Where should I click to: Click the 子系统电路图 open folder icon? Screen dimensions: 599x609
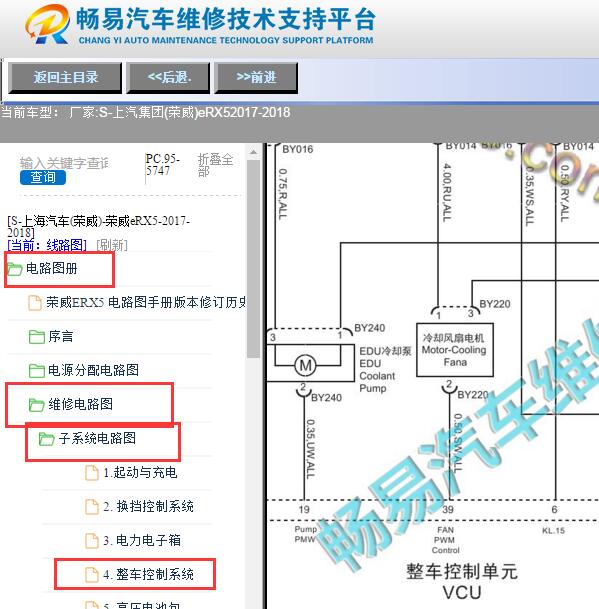coord(47,439)
